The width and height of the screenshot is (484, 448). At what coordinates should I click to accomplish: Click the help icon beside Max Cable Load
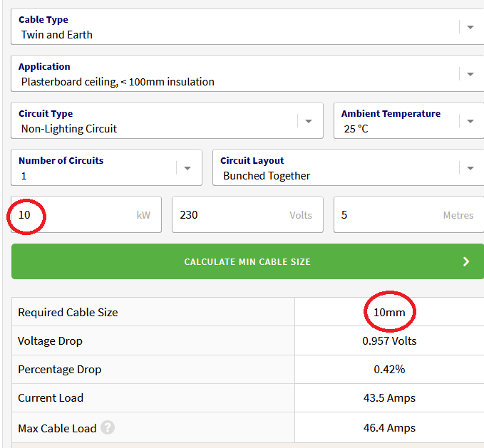pyautogui.click(x=108, y=428)
